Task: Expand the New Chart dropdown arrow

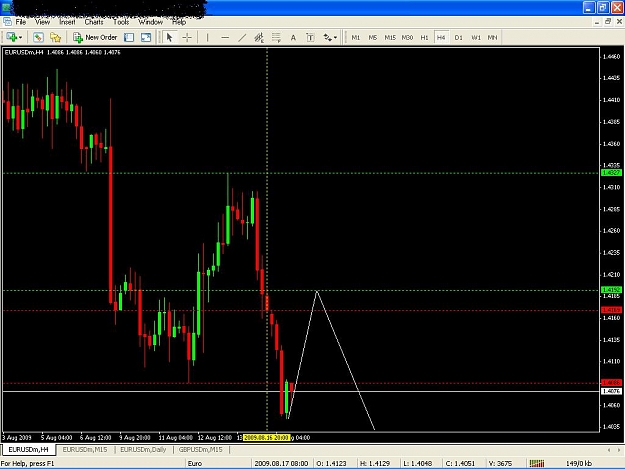Action: point(20,38)
